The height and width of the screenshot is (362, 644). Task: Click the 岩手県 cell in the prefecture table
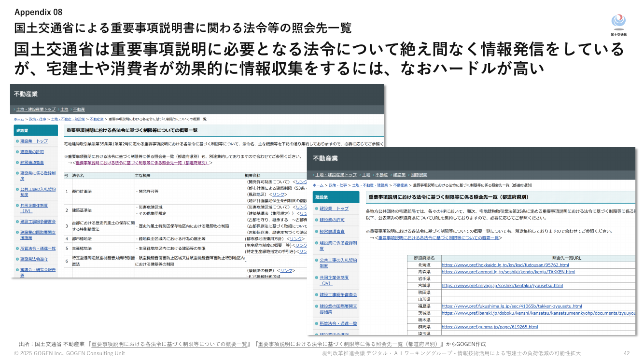[x=424, y=278]
